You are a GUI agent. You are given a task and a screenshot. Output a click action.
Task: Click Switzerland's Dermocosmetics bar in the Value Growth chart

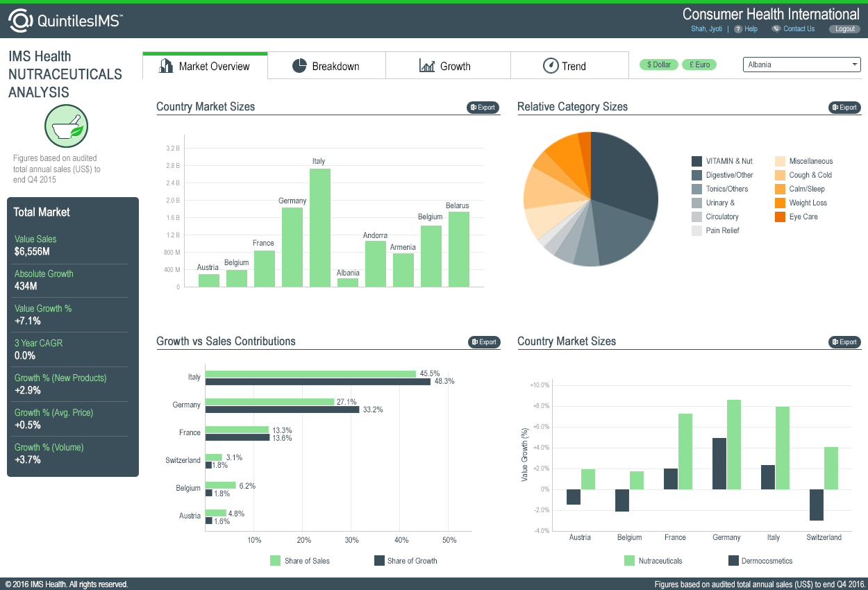[x=817, y=505]
